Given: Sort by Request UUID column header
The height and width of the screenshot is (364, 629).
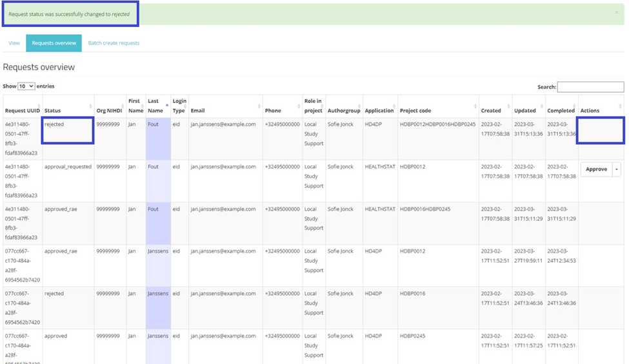Looking at the screenshot, I should [21, 111].
